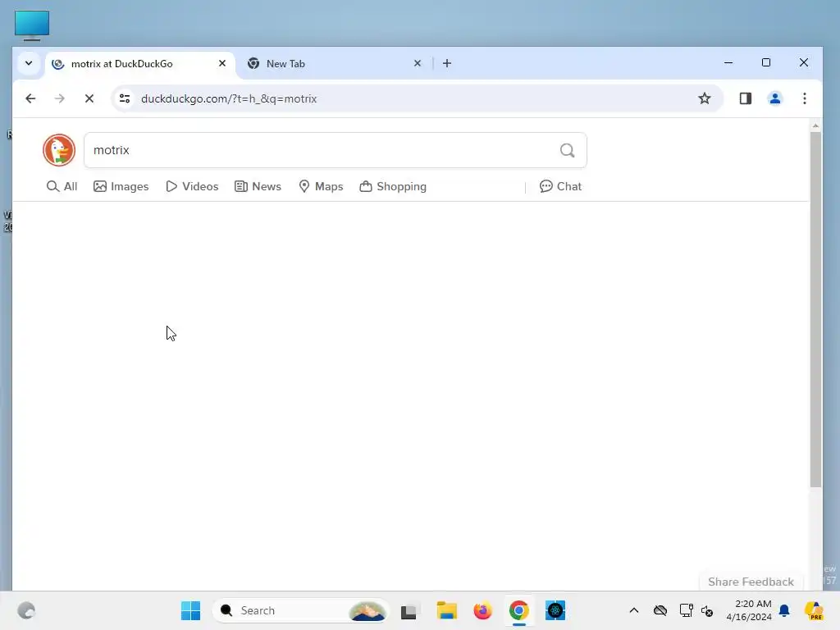Click the taskbar Search box
Image resolution: width=840 pixels, height=630 pixels.
(301, 610)
